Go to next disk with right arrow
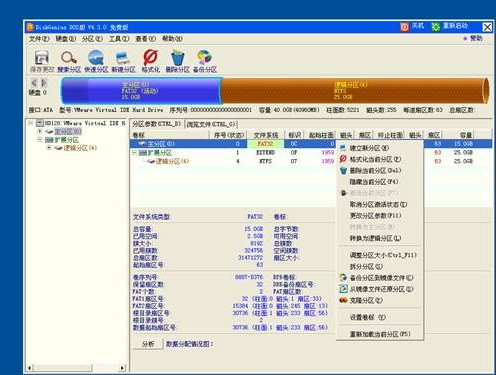Screen dimensions: 496x375 pos(43,83)
